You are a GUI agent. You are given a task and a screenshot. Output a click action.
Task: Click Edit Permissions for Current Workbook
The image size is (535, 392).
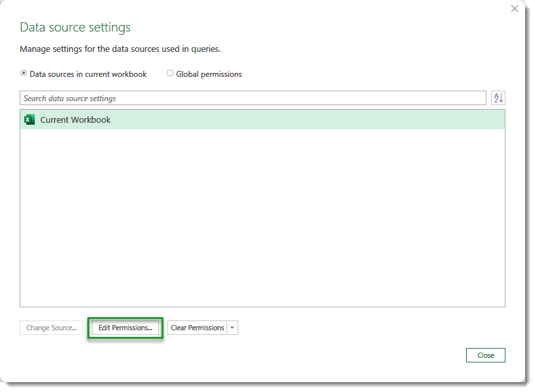click(x=125, y=327)
